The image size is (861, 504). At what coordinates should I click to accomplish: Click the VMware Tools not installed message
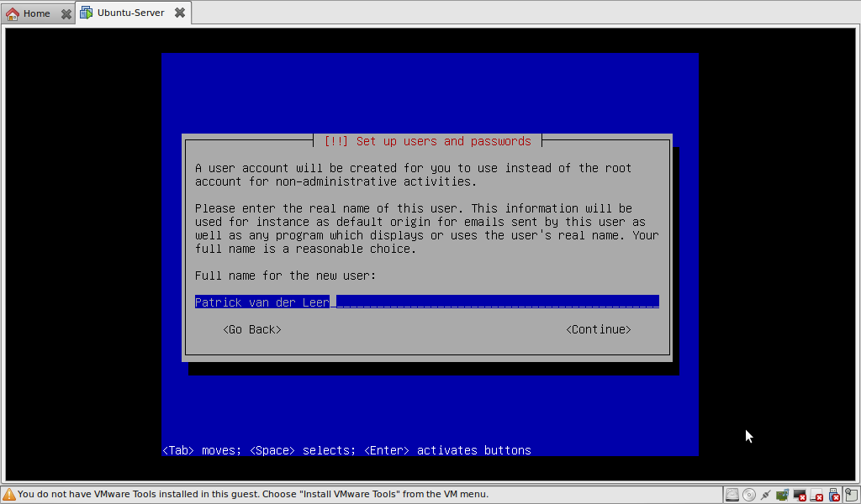coord(252,494)
